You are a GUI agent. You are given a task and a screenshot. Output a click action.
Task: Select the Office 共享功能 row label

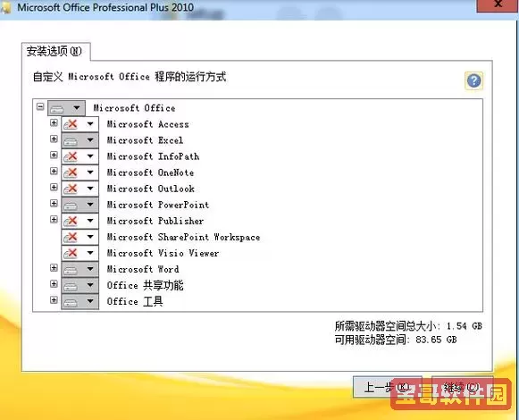point(145,286)
